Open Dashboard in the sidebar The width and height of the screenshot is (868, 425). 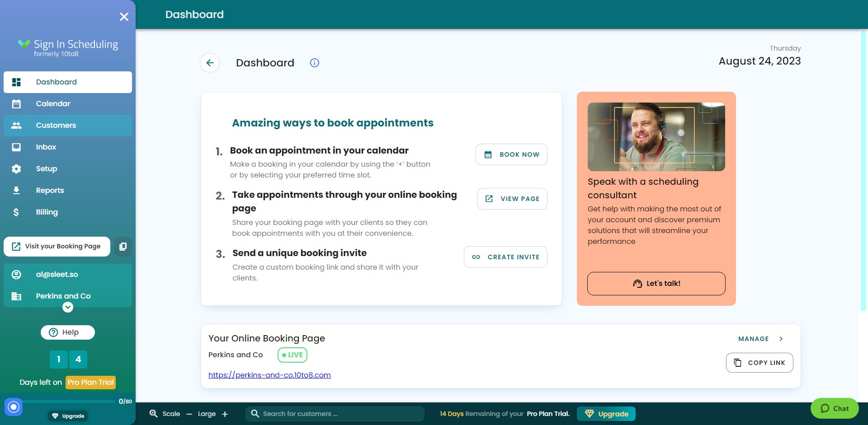[68, 82]
